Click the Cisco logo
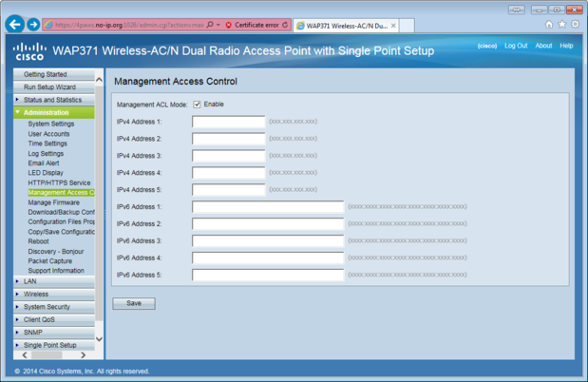588x382 pixels. point(29,51)
